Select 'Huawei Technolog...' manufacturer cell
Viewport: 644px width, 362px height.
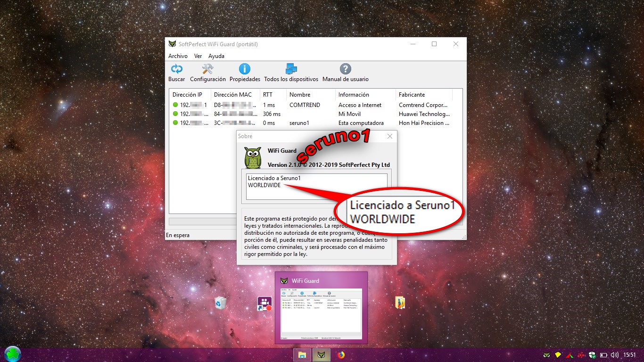(x=424, y=114)
